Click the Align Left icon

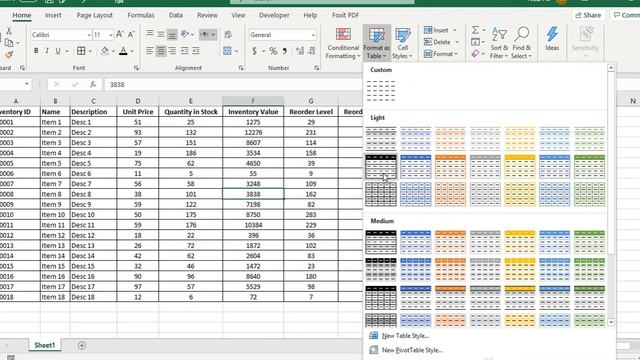(150, 51)
